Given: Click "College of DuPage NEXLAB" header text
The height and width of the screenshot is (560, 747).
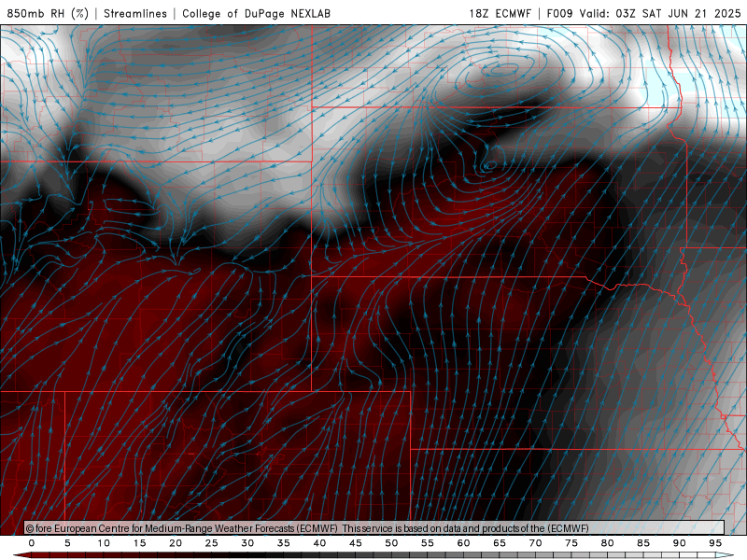Looking at the screenshot, I should pos(256,13).
